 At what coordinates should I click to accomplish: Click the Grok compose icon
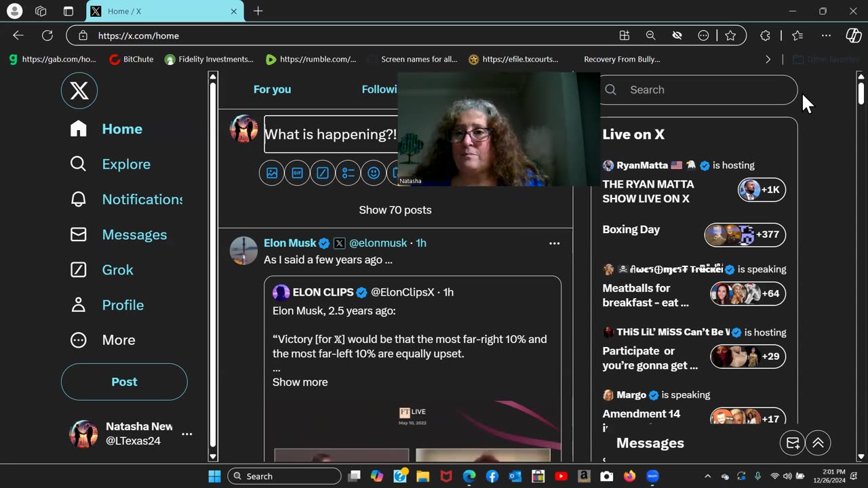tap(323, 173)
